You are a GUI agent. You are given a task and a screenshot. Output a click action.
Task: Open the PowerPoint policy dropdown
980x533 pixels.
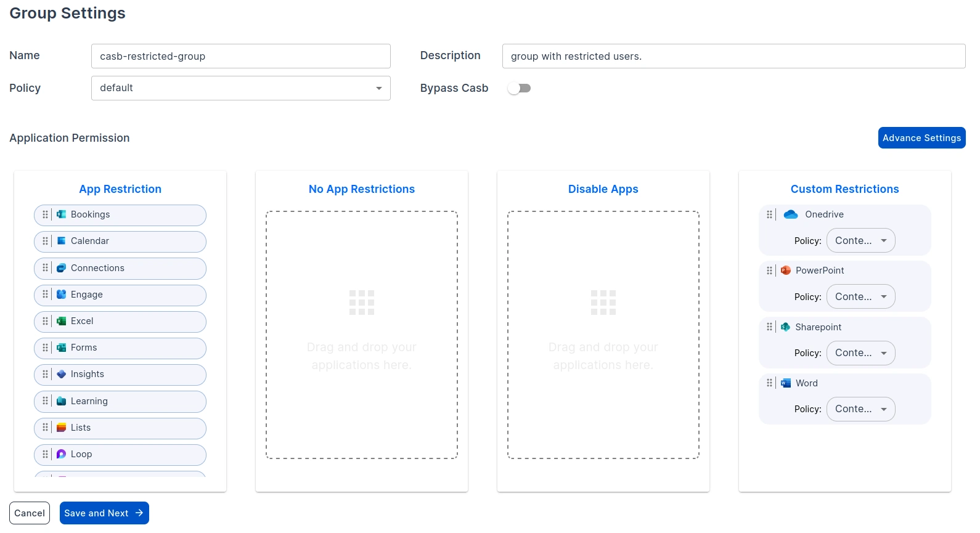coord(861,297)
